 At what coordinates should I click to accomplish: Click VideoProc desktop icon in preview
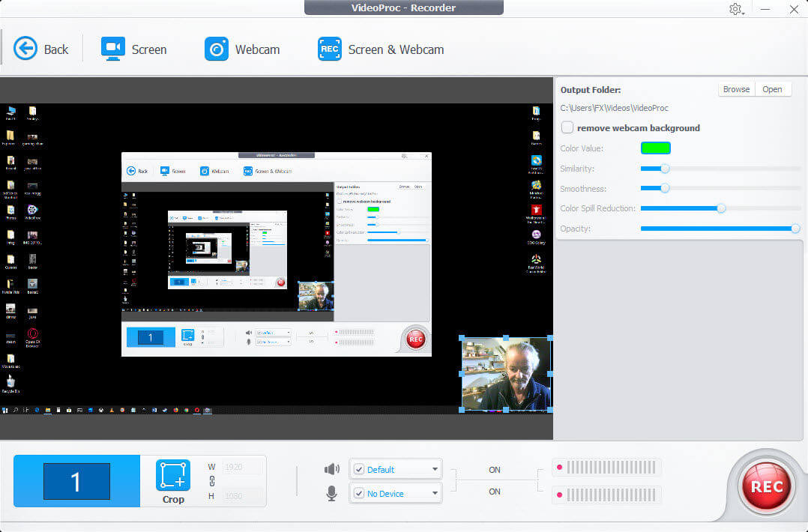coord(32,211)
